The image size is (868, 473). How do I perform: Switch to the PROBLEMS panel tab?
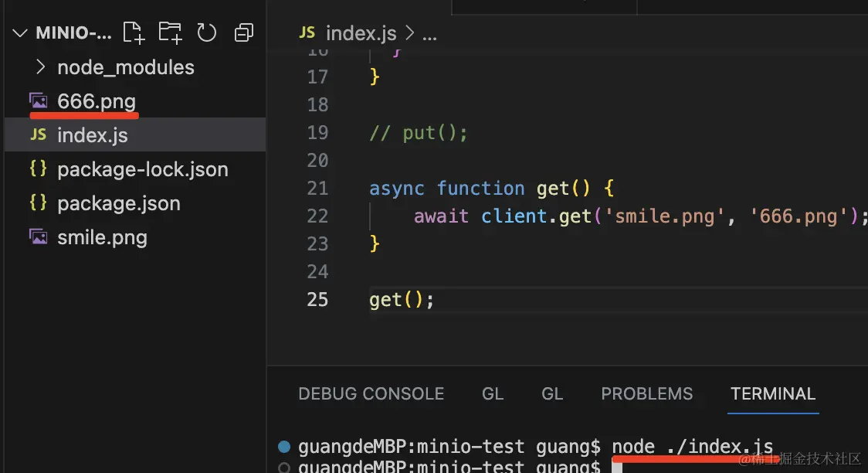pyautogui.click(x=646, y=394)
